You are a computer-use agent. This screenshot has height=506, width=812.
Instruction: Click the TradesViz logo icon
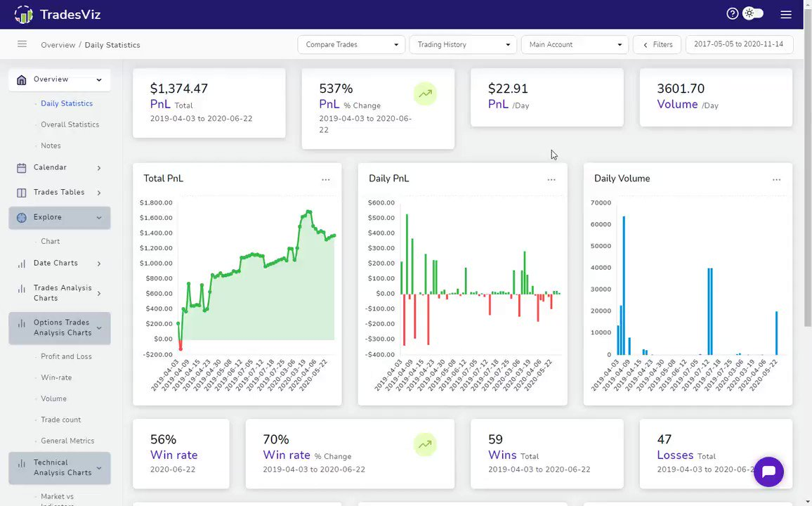pos(23,15)
